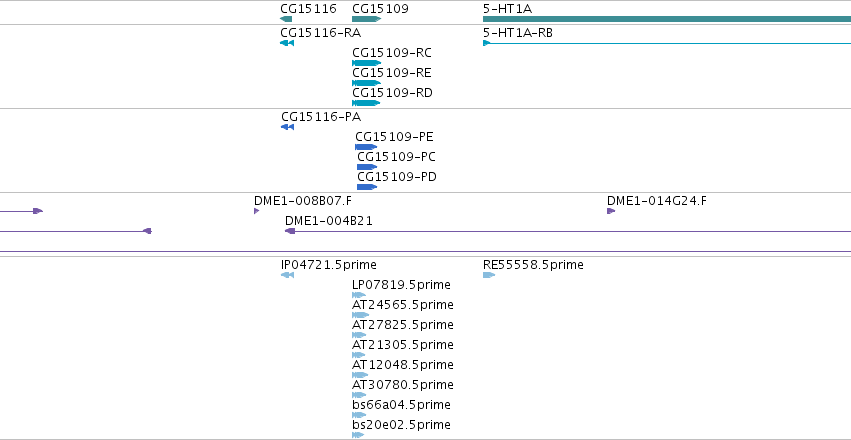This screenshot has height=440, width=851.
Task: Click the CG15109-PC protein label
Action: pyautogui.click(x=397, y=157)
